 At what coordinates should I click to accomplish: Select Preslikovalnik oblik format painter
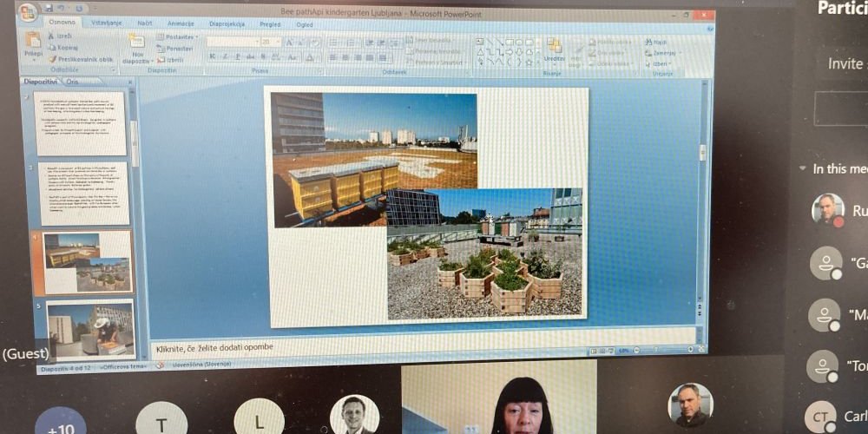[x=81, y=59]
